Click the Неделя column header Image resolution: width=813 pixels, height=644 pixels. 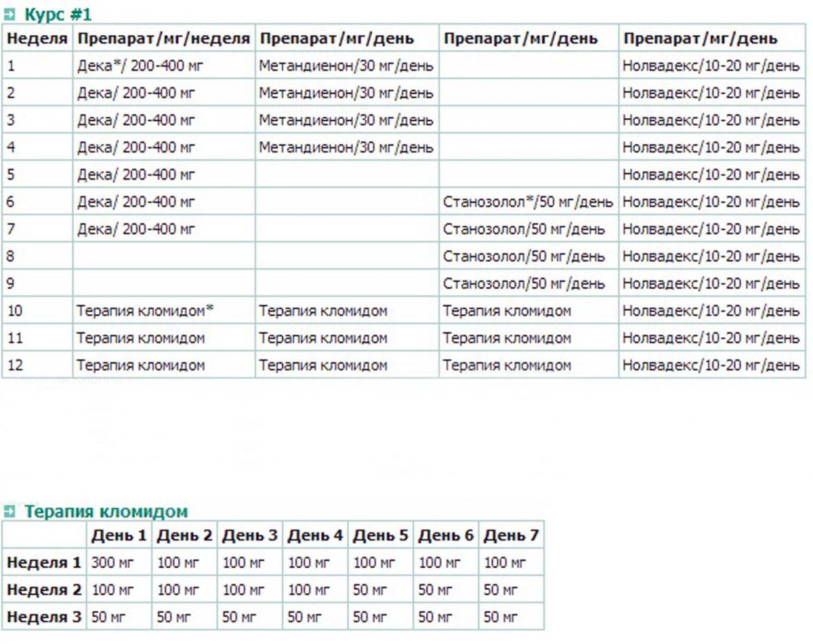tap(37, 39)
